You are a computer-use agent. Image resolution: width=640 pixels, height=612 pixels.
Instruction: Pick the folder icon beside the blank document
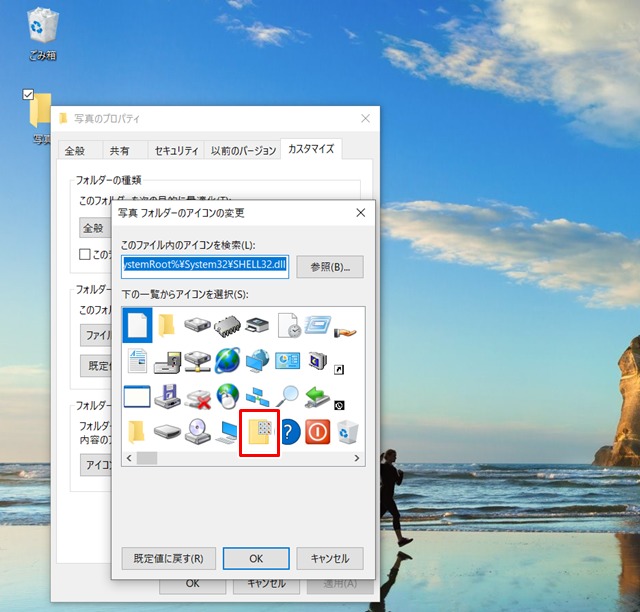(167, 325)
